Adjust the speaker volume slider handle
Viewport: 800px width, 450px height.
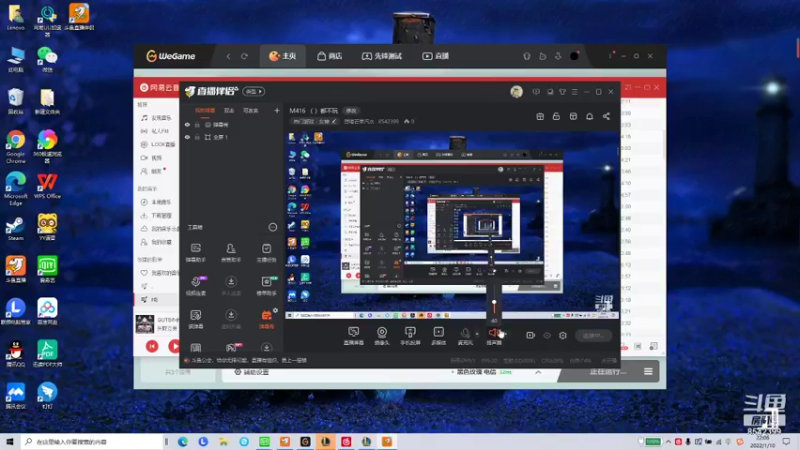tap(494, 303)
